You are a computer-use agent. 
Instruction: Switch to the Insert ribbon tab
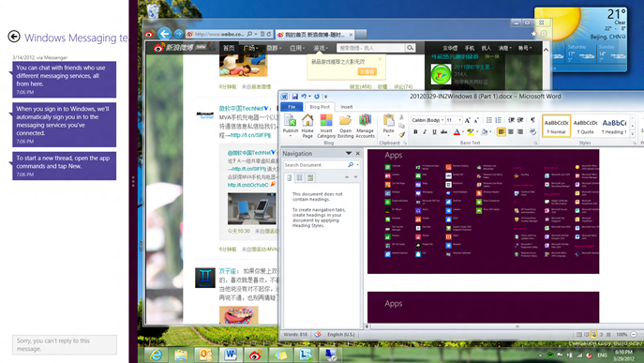coord(347,107)
